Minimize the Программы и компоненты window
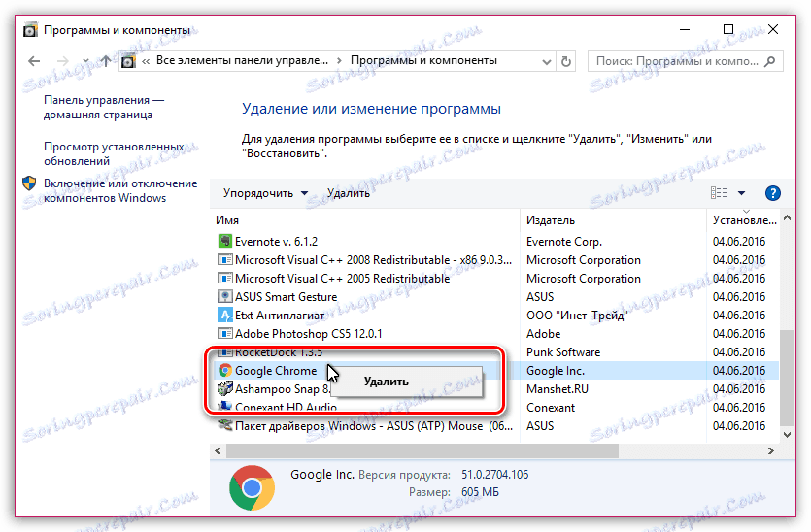The image size is (811, 532). (685, 29)
